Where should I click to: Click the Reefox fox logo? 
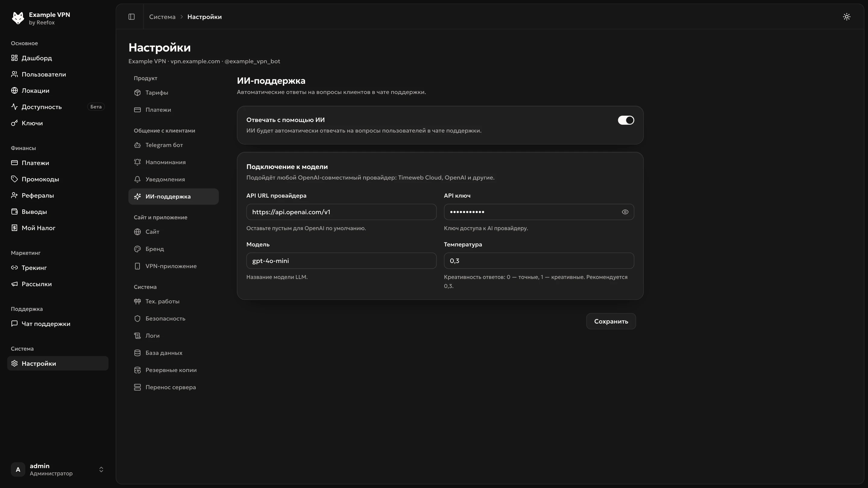[18, 18]
